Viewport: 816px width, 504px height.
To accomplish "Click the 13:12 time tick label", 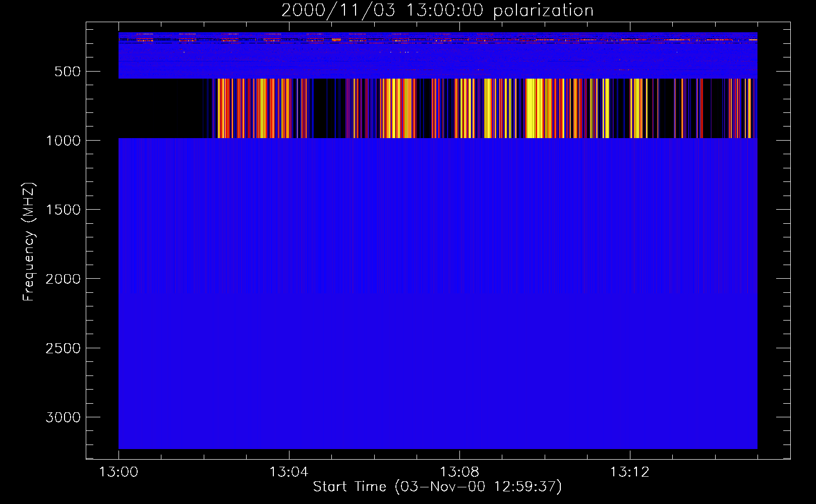I will click(x=629, y=472).
